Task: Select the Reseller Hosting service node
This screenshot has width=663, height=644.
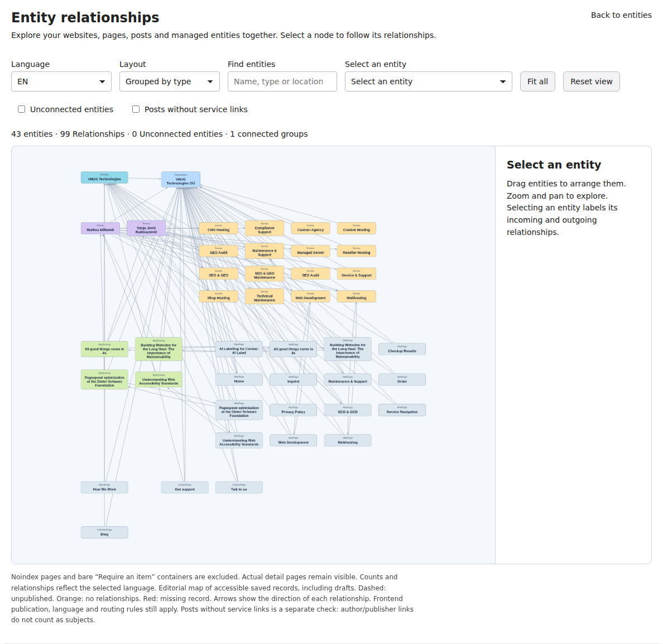Action: pos(357,251)
